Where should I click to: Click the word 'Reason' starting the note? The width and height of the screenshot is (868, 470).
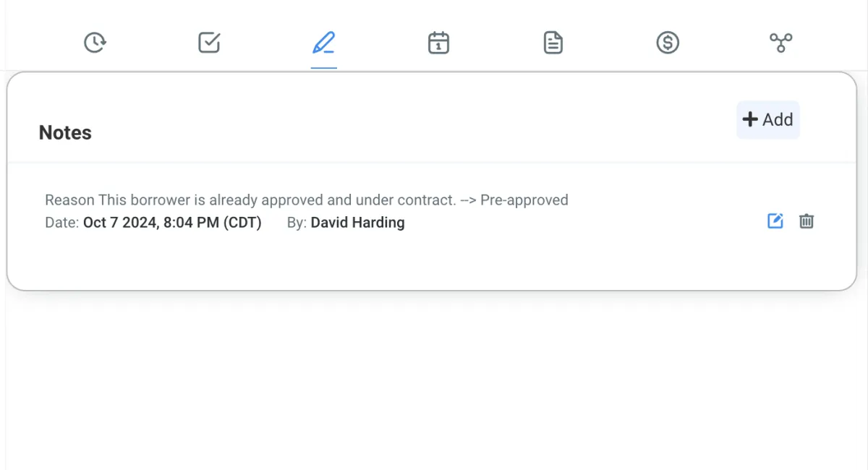69,200
